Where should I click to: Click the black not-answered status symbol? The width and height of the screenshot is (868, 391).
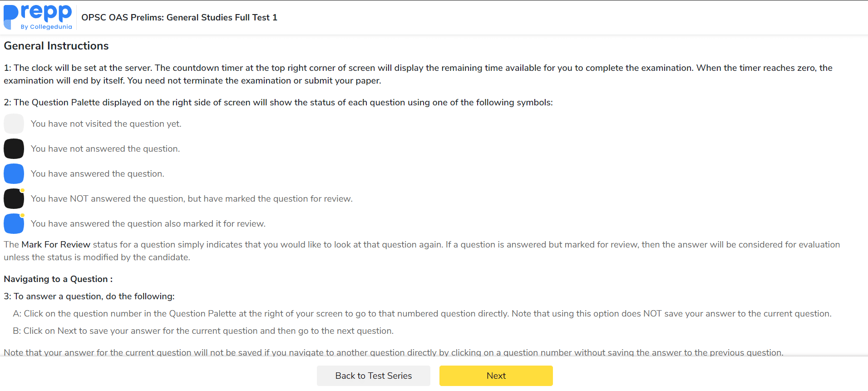tap(14, 149)
